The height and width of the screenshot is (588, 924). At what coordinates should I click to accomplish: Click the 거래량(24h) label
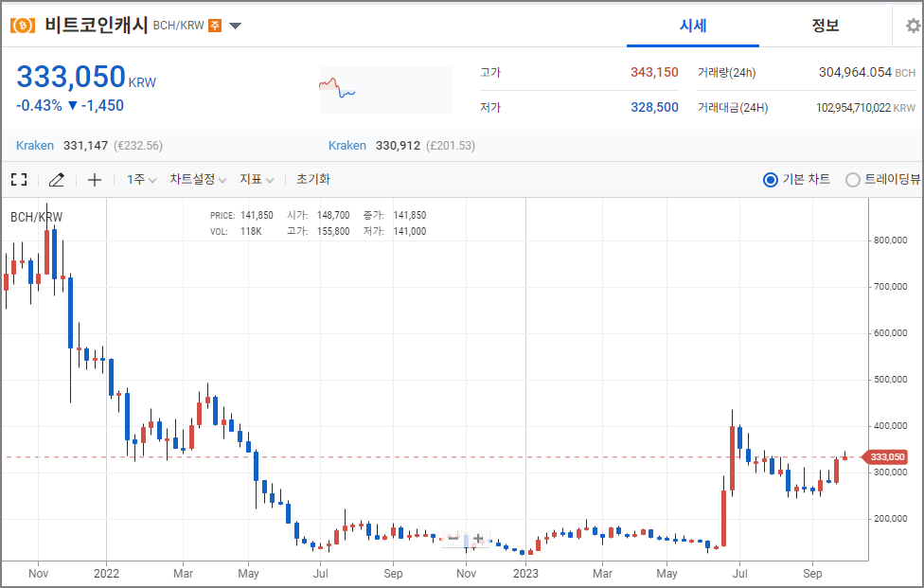point(726,73)
